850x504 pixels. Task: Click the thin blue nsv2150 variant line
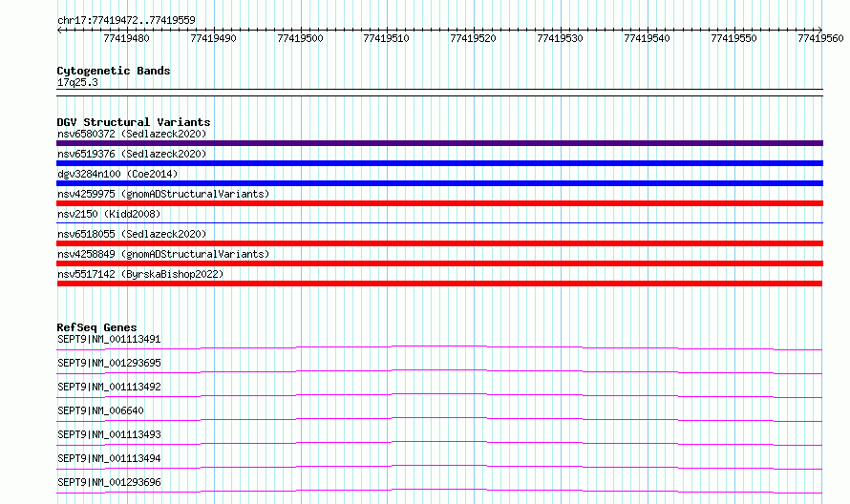point(439,222)
